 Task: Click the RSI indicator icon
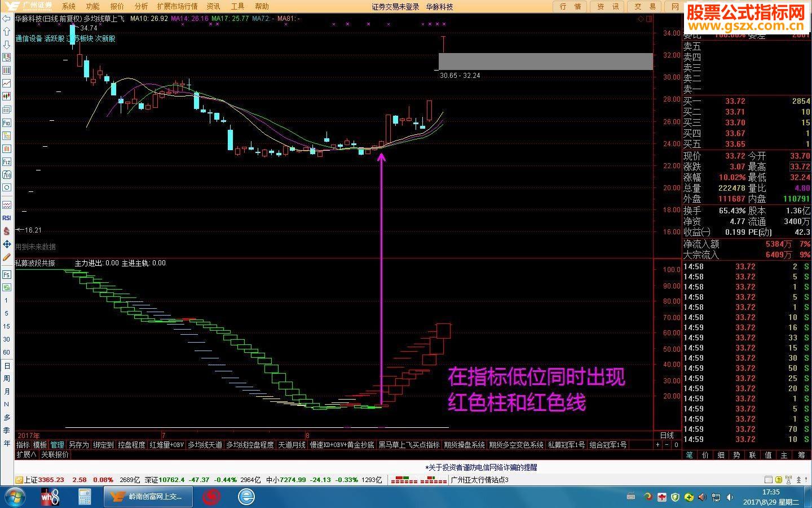click(x=7, y=218)
